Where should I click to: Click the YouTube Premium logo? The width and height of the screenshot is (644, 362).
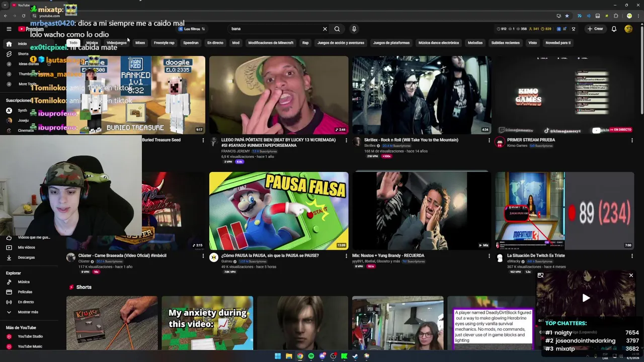(x=31, y=29)
